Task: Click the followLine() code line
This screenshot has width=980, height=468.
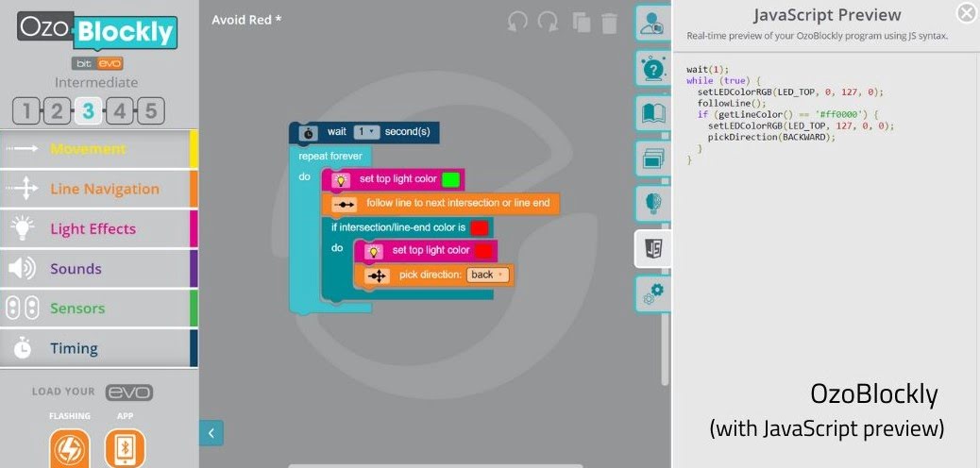Action: (732, 103)
